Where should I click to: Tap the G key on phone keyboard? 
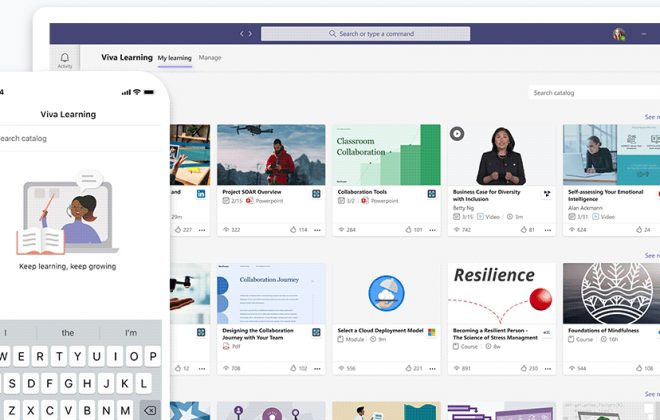point(68,383)
